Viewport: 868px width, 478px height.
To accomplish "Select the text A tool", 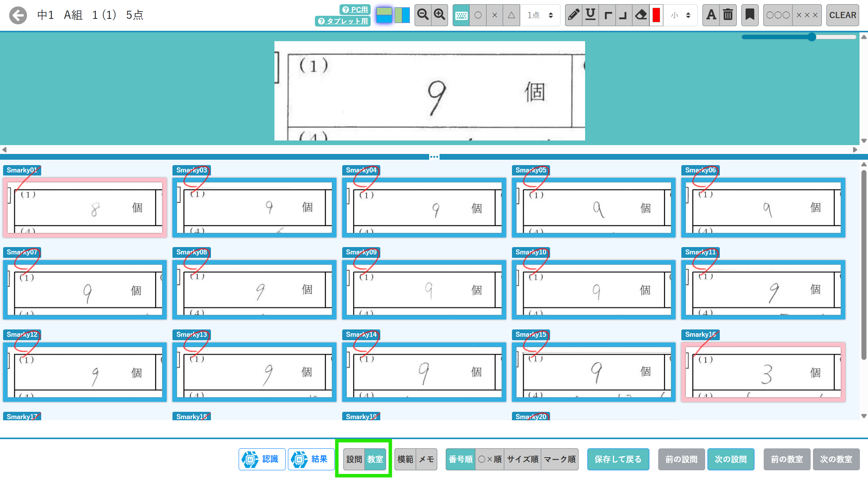I will pos(711,15).
